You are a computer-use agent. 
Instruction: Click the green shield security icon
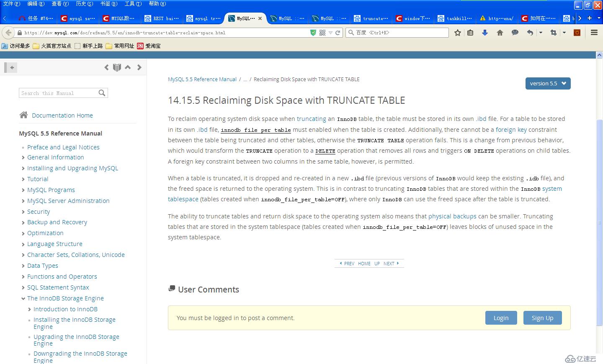point(313,33)
